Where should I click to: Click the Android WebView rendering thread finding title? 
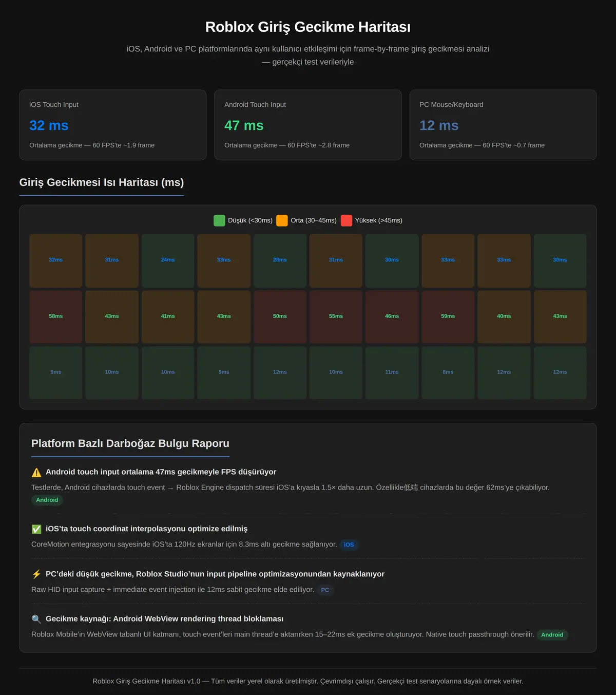(x=165, y=619)
